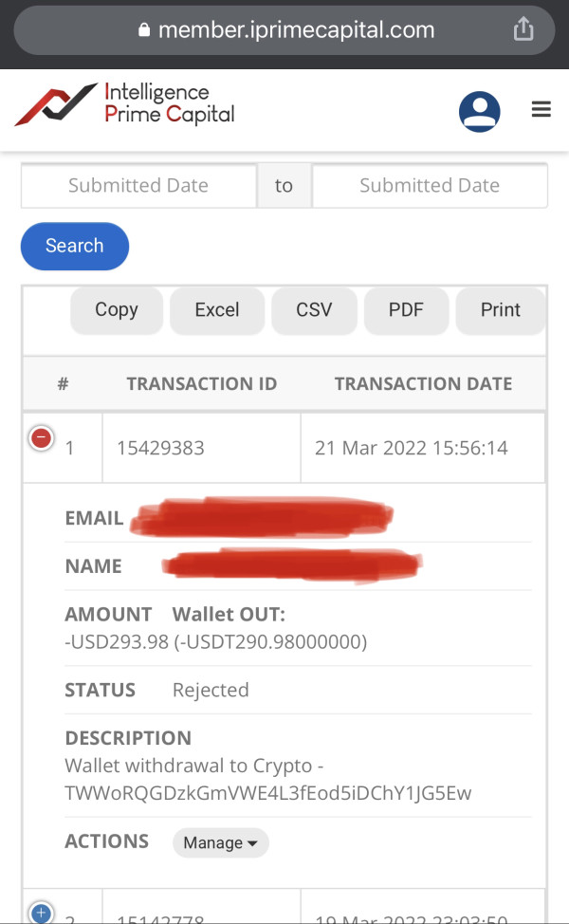The width and height of the screenshot is (569, 924).
Task: Sort by the # column header
Action: tap(63, 384)
